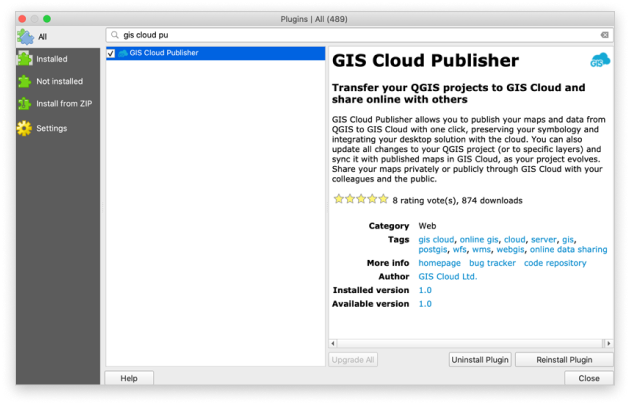Click the installed version 1.0 value
The image size is (630, 405).
[425, 290]
